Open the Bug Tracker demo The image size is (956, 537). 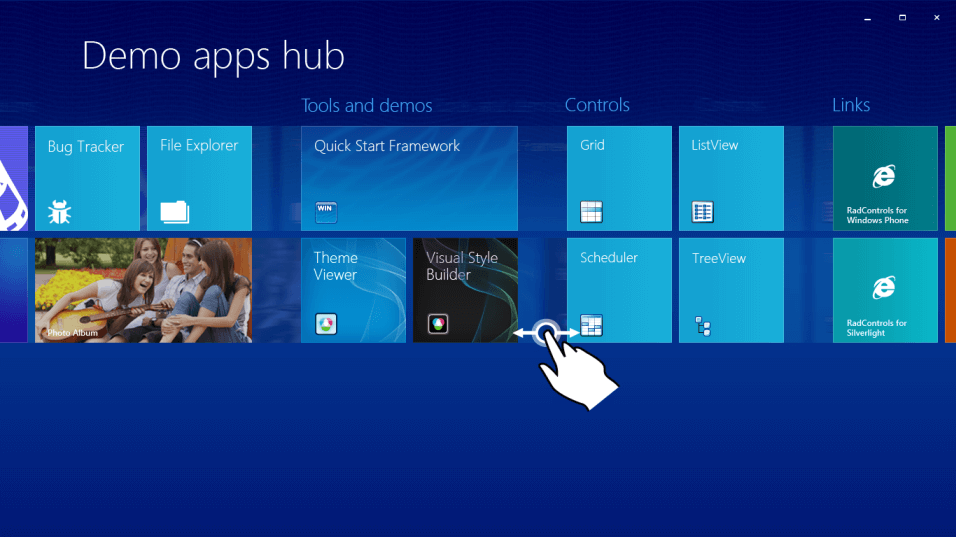[87, 179]
